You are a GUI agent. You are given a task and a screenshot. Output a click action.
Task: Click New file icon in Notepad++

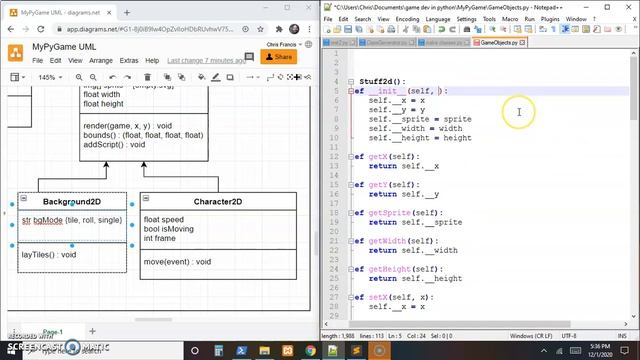(327, 29)
